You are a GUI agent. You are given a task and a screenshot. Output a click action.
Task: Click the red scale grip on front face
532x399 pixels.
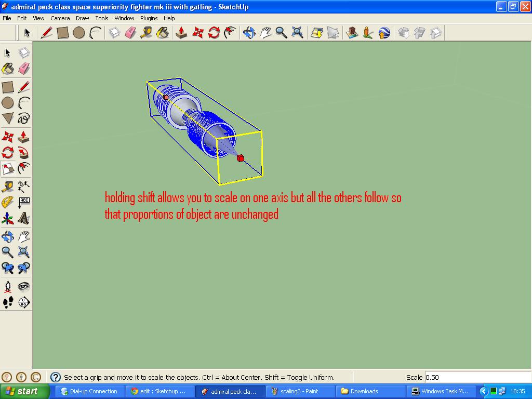(240, 158)
